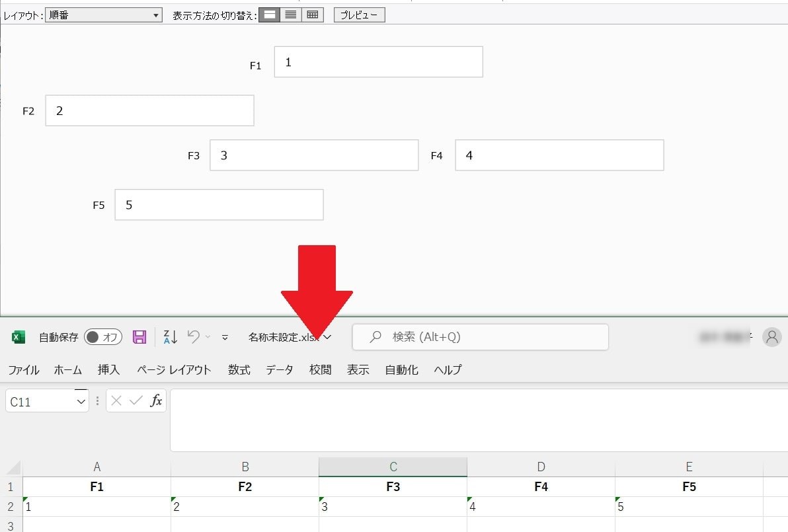Open the 名称未設定.xlsx filename dropdown

coord(327,337)
